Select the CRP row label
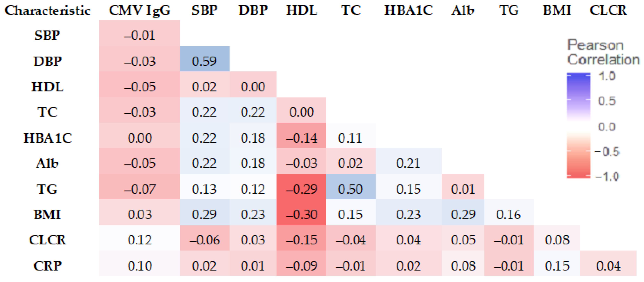This screenshot has height=282, width=644. coord(47,266)
